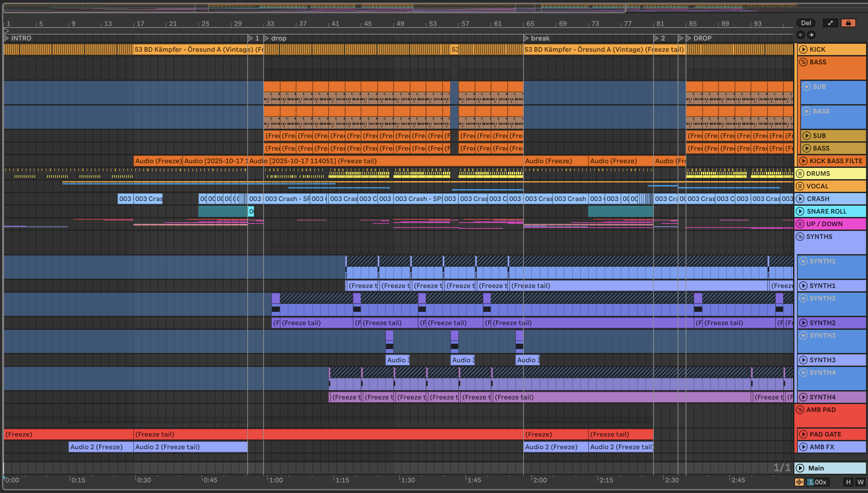Click the CRASH track unfold icon
This screenshot has height=493, width=868.
click(800, 199)
